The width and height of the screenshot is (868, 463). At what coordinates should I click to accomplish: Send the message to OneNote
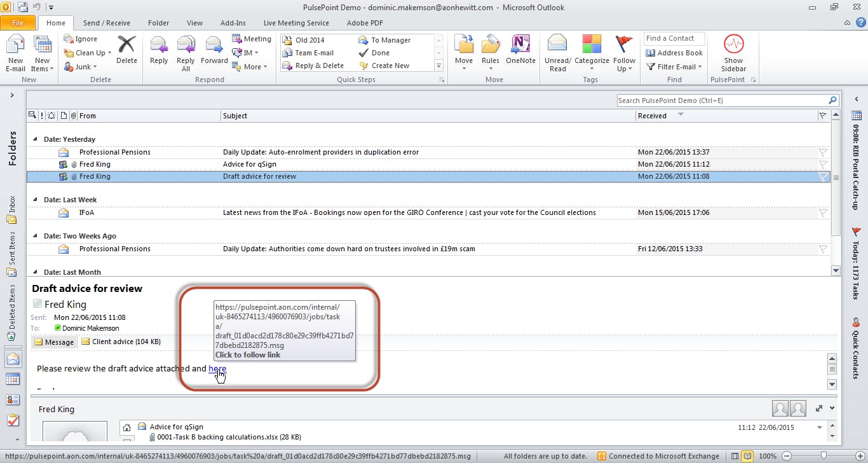(x=520, y=50)
